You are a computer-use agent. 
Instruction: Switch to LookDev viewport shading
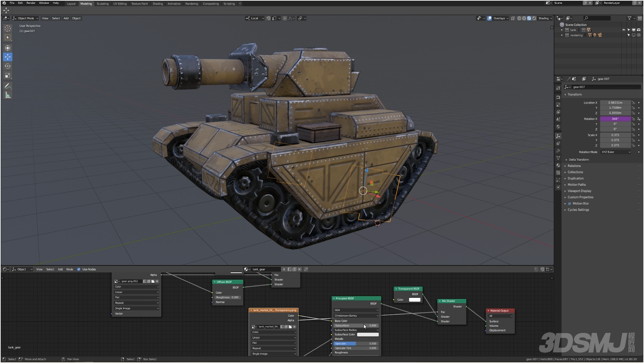529,18
